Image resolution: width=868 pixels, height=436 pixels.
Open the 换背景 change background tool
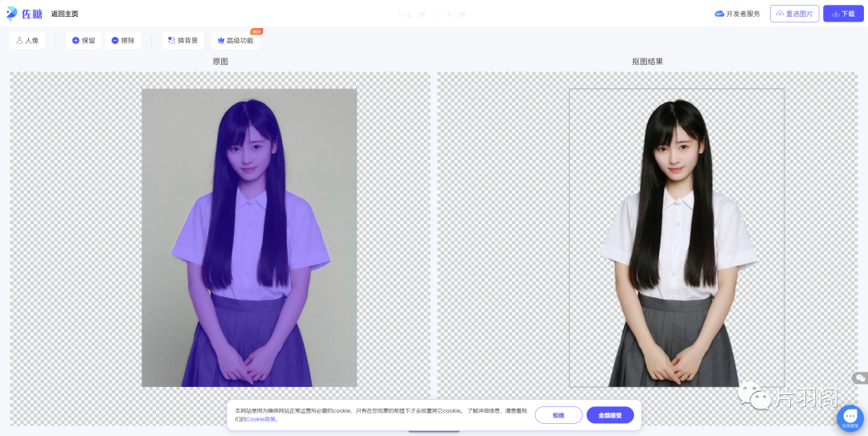(182, 40)
